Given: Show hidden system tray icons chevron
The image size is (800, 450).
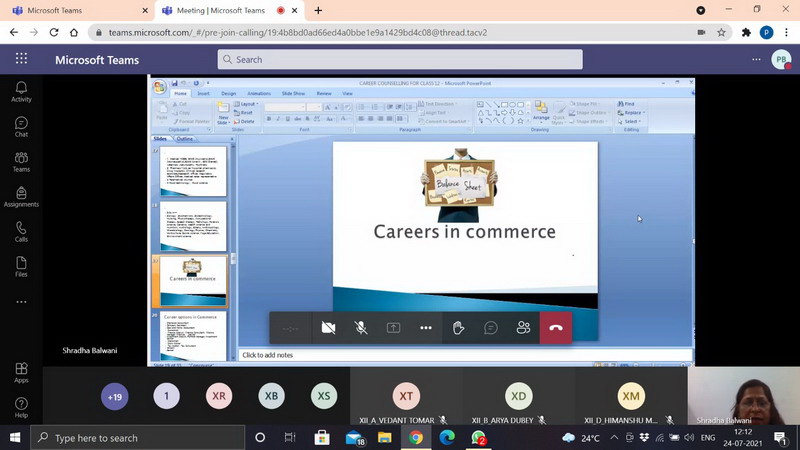Looking at the screenshot, I should (614, 438).
